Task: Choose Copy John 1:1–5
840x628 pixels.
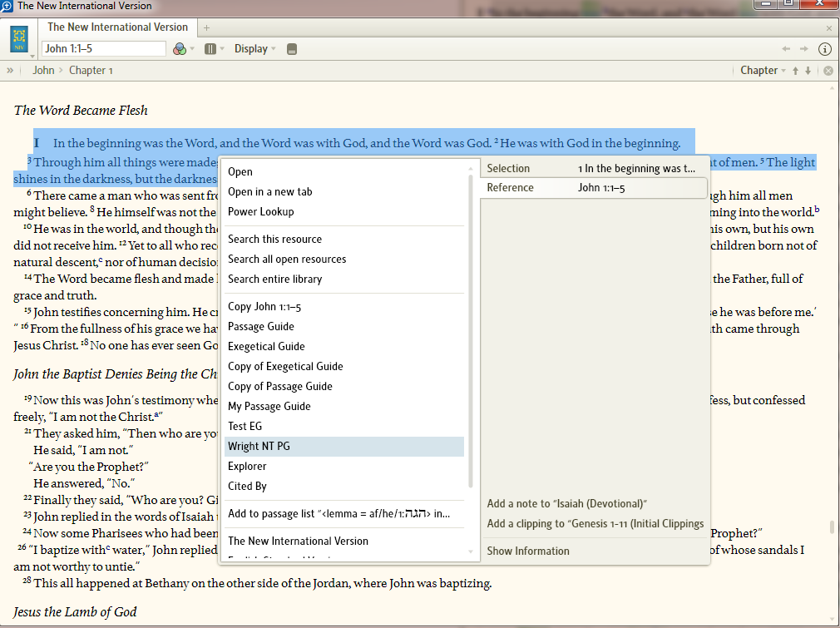Action: tap(344, 306)
